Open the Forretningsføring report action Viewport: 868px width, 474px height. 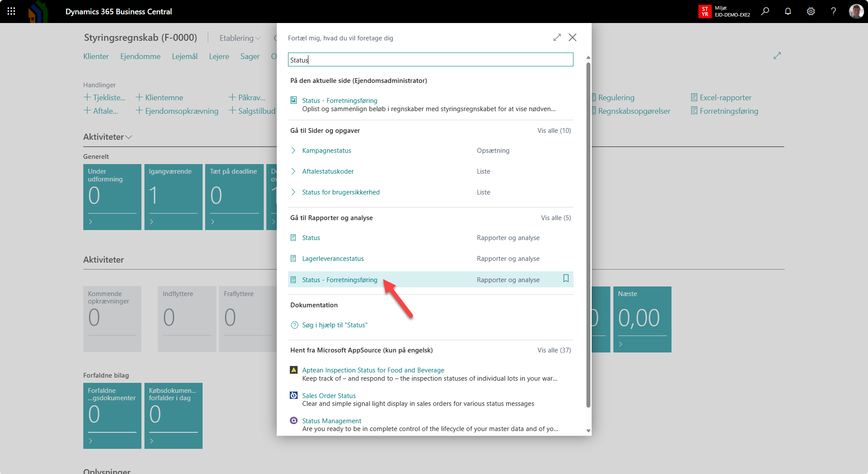point(729,111)
